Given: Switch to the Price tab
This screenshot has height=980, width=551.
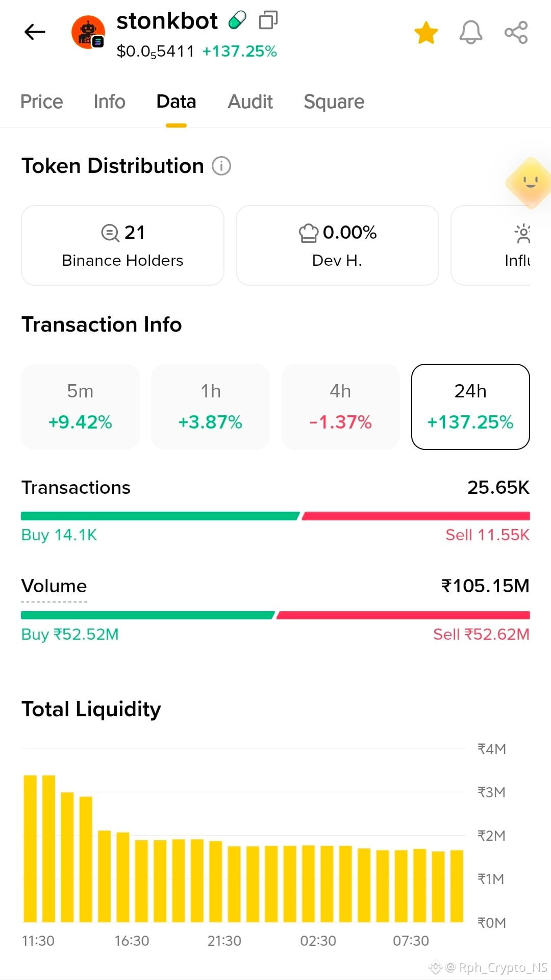Looking at the screenshot, I should tap(41, 102).
